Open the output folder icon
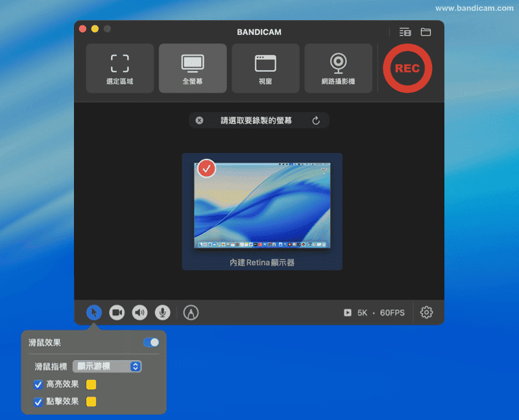The height and width of the screenshot is (420, 519). (426, 32)
